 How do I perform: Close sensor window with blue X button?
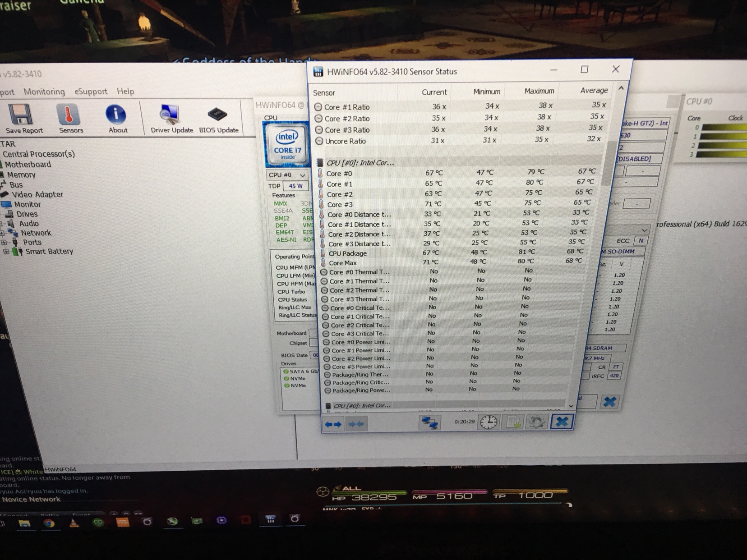click(x=562, y=422)
